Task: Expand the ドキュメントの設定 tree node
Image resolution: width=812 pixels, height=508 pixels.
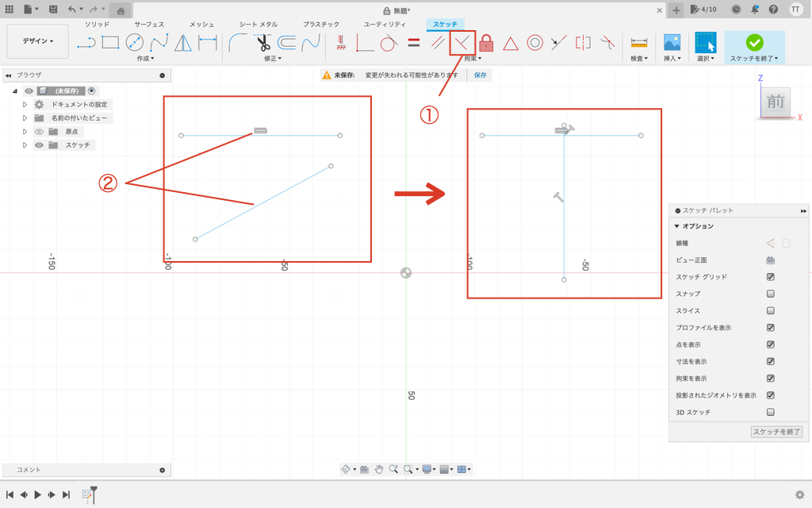Action: tap(25, 105)
